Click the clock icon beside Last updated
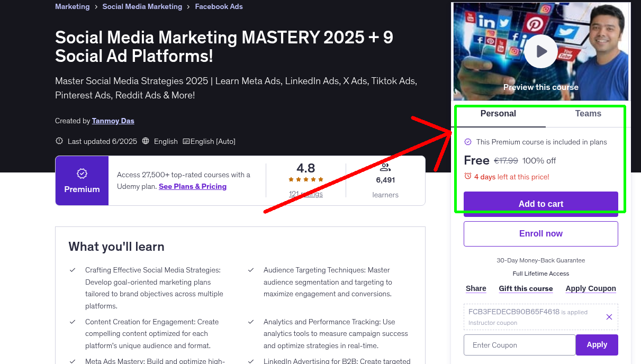Image resolution: width=641 pixels, height=364 pixels. (59, 141)
